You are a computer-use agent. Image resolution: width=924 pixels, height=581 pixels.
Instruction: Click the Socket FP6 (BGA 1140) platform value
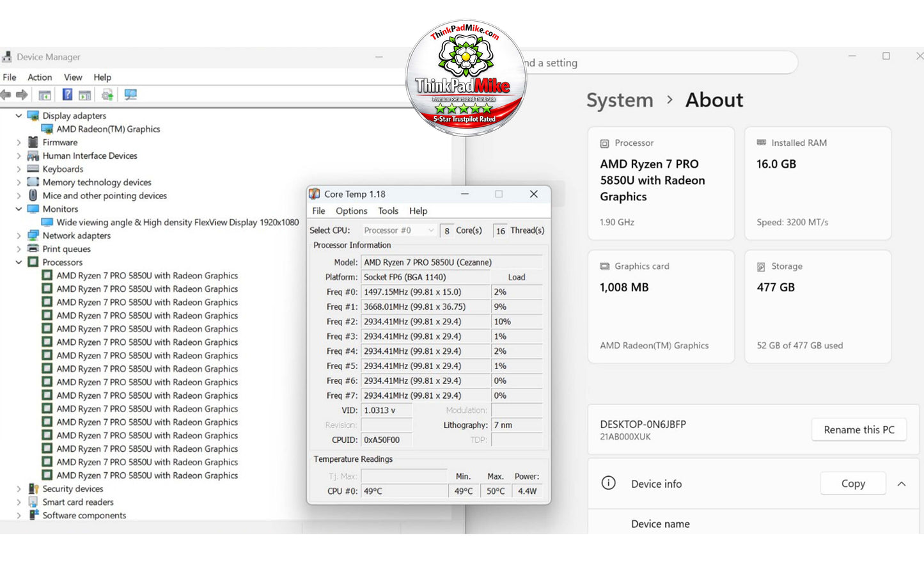coord(425,277)
